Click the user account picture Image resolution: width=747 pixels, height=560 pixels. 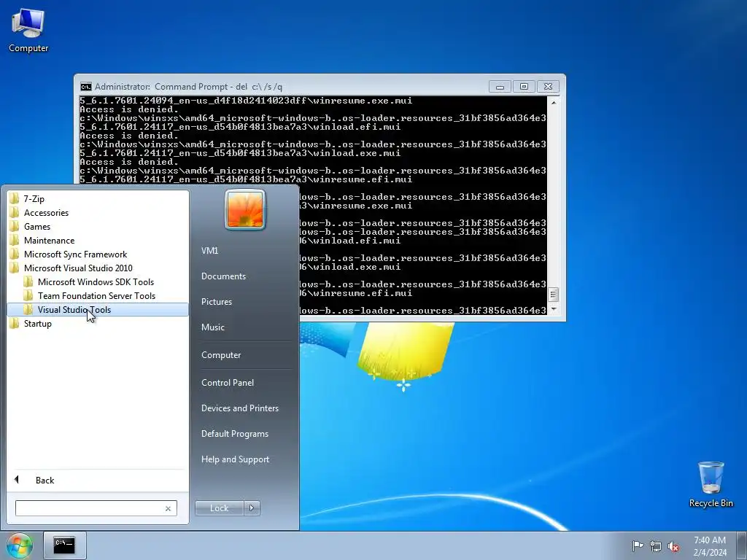pyautogui.click(x=245, y=209)
